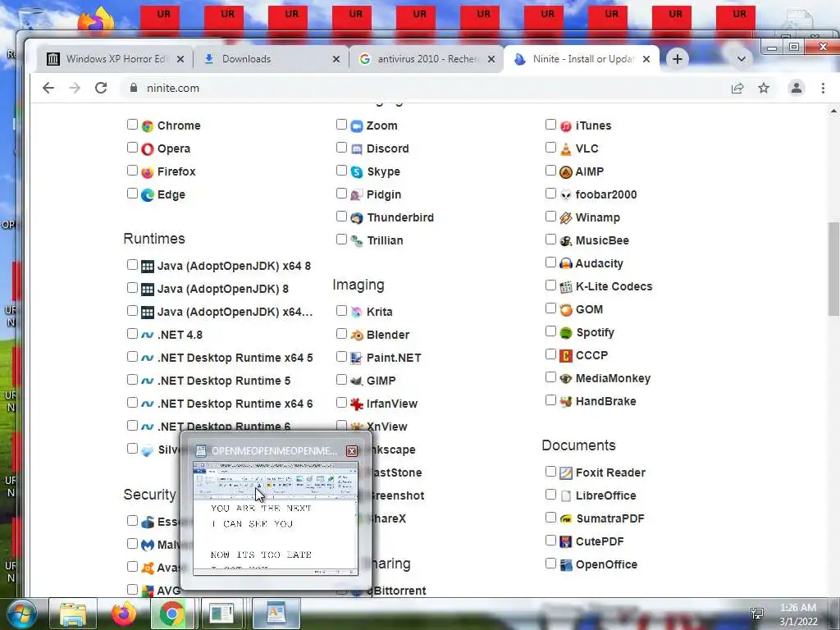
Task: Go back to previous page
Action: click(x=48, y=88)
